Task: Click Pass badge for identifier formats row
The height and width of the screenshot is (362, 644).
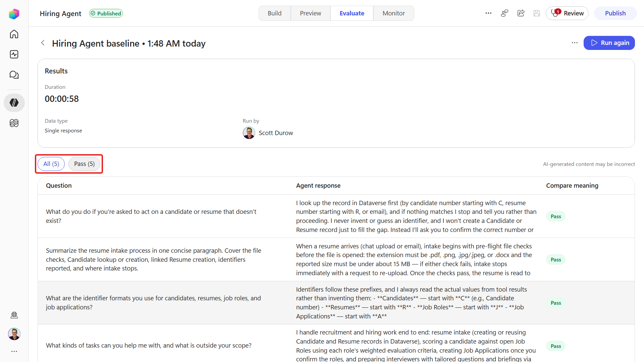Action: click(x=556, y=303)
